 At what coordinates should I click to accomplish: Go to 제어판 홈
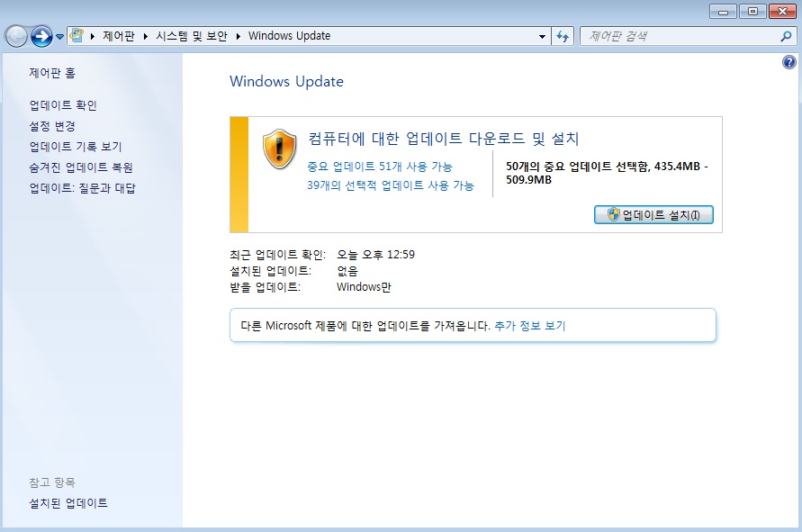[52, 73]
